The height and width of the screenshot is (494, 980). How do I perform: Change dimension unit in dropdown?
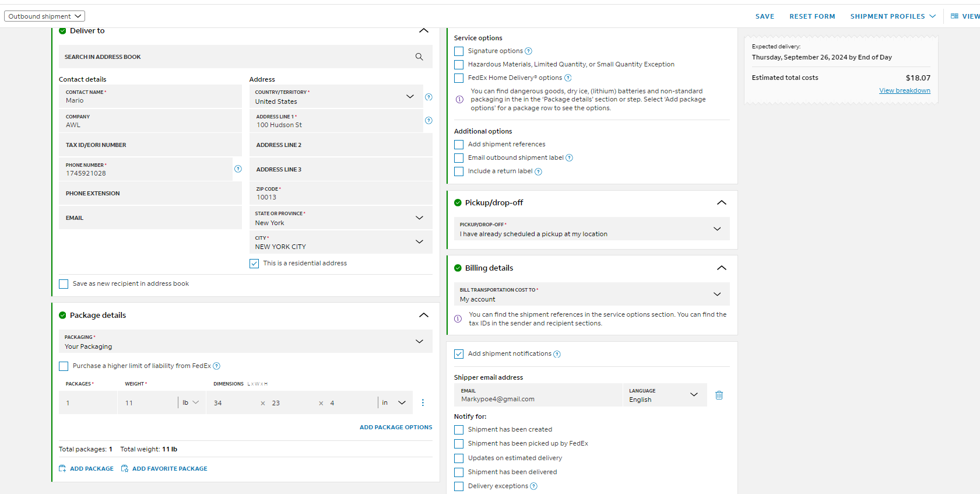click(x=394, y=402)
